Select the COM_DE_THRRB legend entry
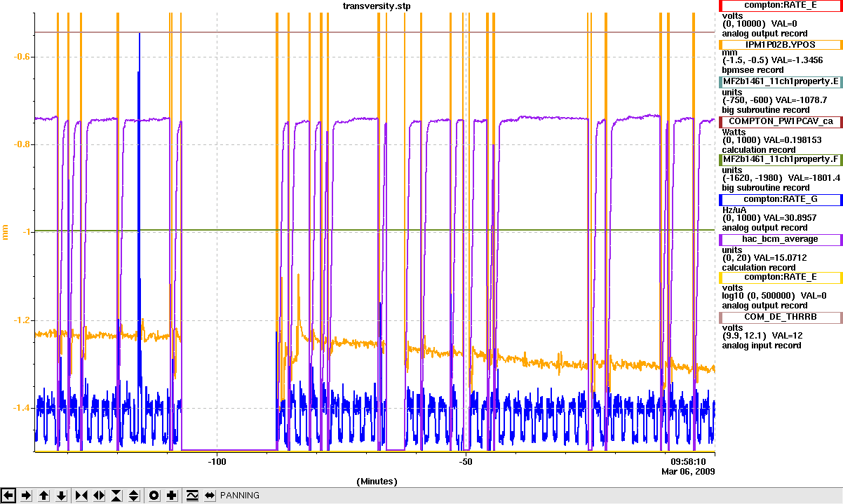The height and width of the screenshot is (504, 843). pos(781,317)
